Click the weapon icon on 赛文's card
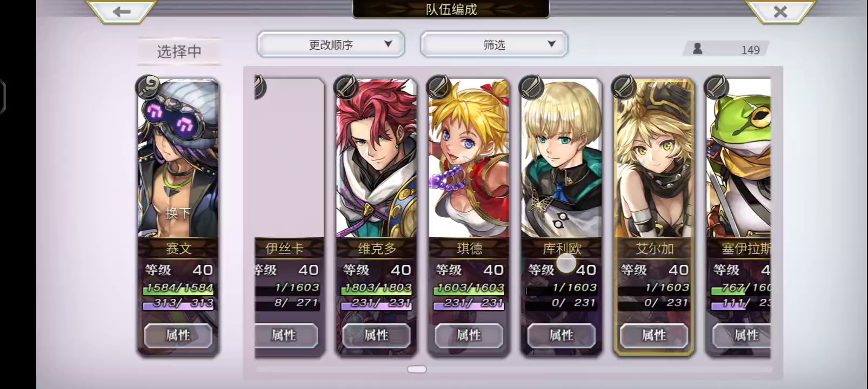 (x=147, y=86)
